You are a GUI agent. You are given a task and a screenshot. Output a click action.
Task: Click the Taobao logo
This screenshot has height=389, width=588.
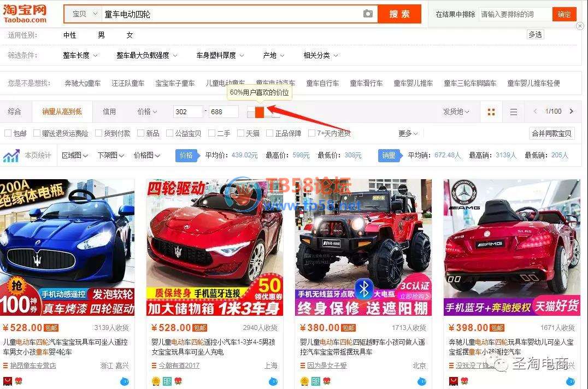coord(25,13)
